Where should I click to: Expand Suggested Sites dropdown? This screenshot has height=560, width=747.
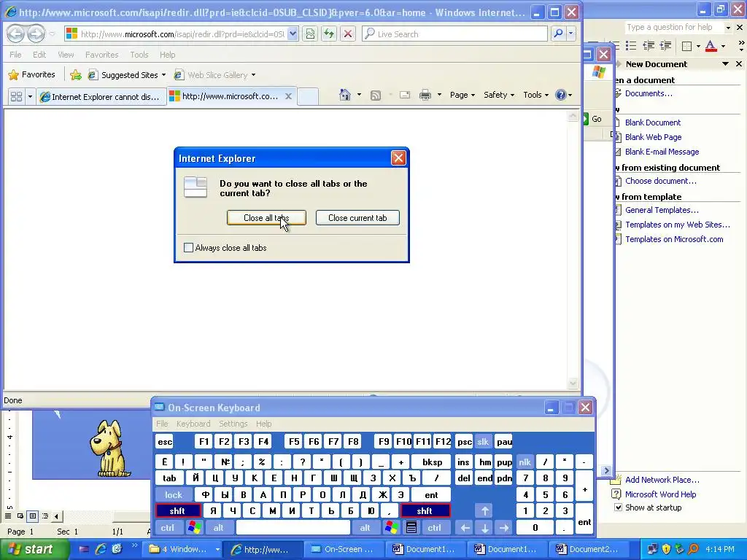tap(164, 75)
